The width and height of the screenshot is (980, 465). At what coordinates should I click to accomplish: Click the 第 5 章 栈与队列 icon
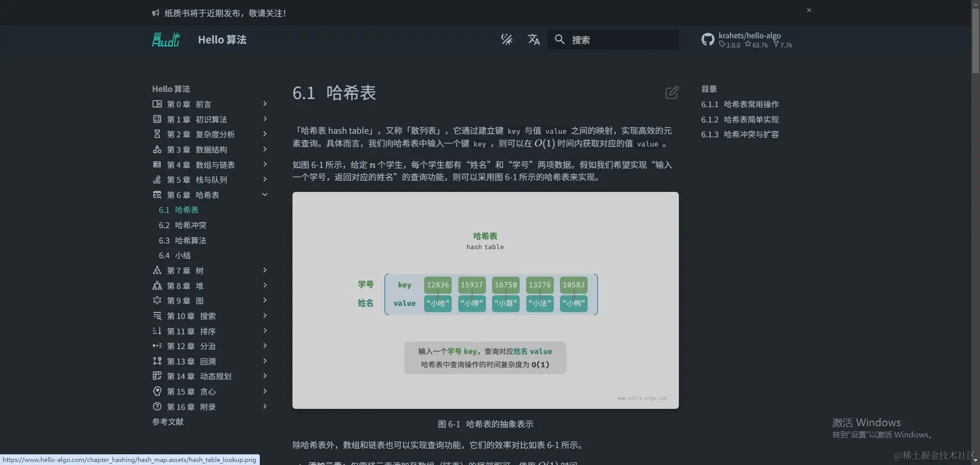(x=157, y=180)
